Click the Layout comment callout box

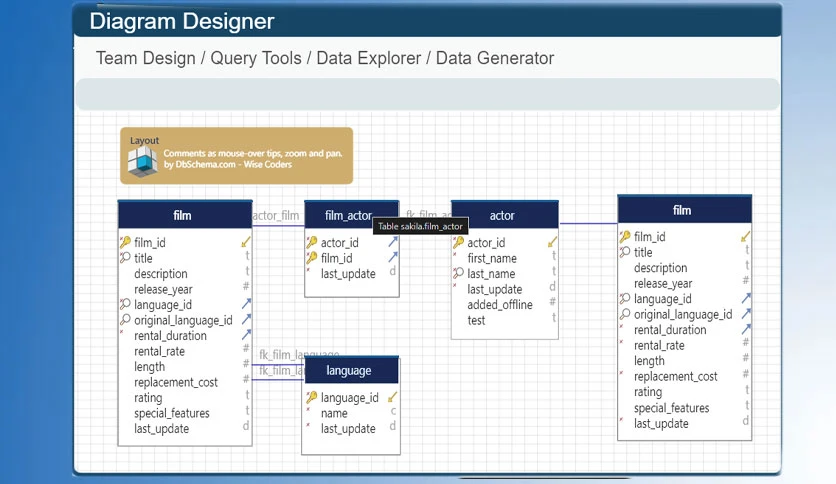(236, 156)
